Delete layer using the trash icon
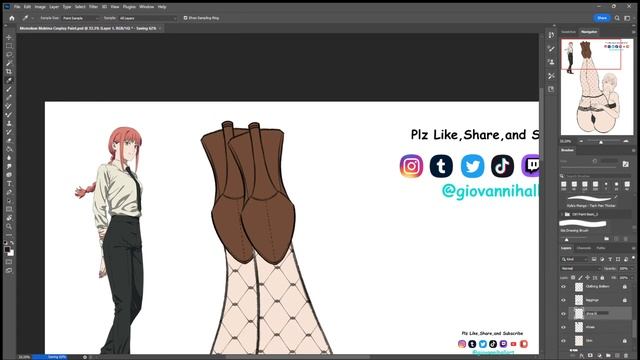 (626, 356)
